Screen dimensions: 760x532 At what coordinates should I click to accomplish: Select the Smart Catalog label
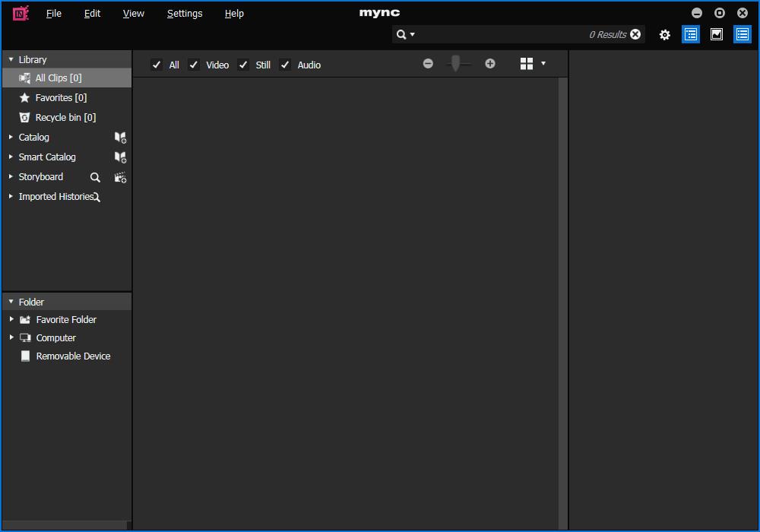tap(47, 157)
